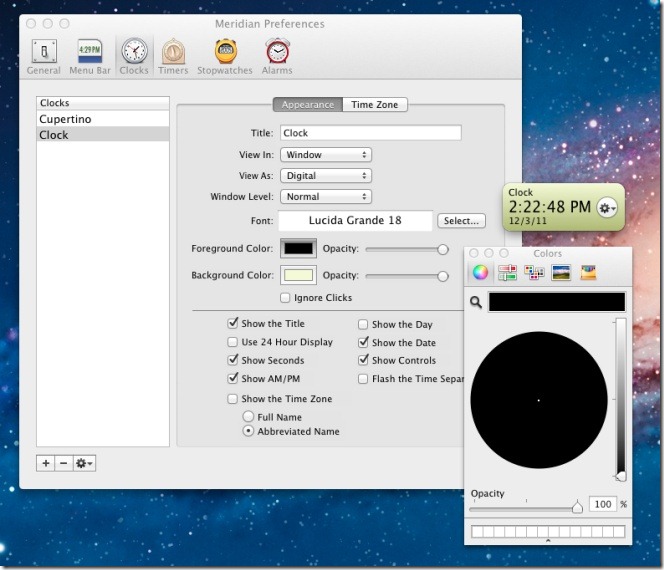Enable Flash the Time Separator checkbox
This screenshot has height=570, width=664.
pyautogui.click(x=363, y=379)
